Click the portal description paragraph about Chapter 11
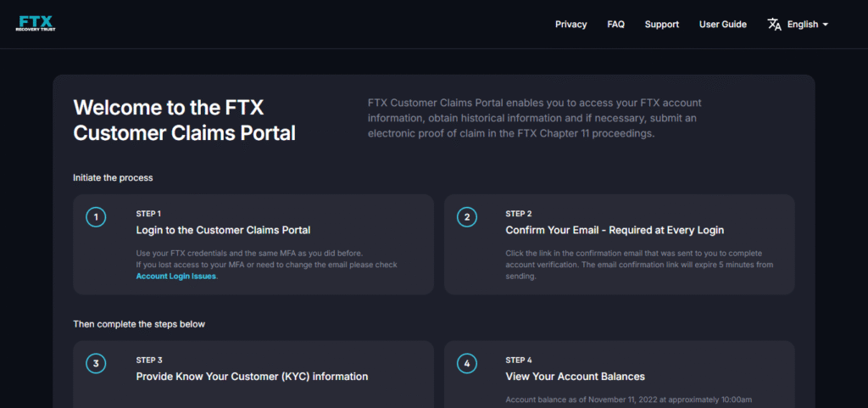 pos(535,119)
